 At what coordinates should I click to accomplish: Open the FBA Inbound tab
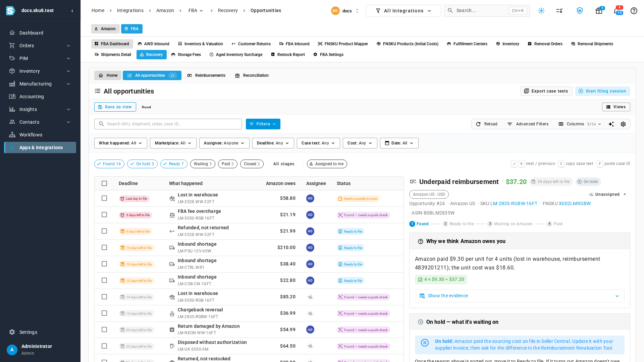pos(294,44)
